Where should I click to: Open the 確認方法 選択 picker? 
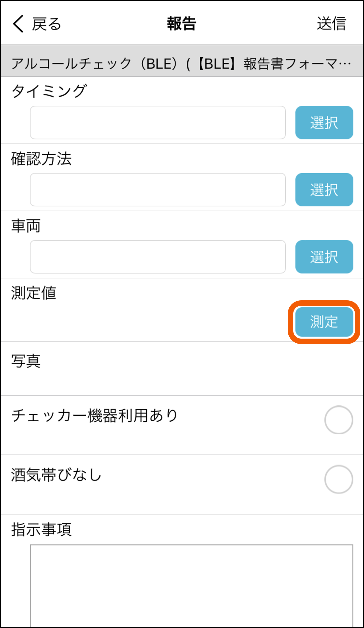324,190
